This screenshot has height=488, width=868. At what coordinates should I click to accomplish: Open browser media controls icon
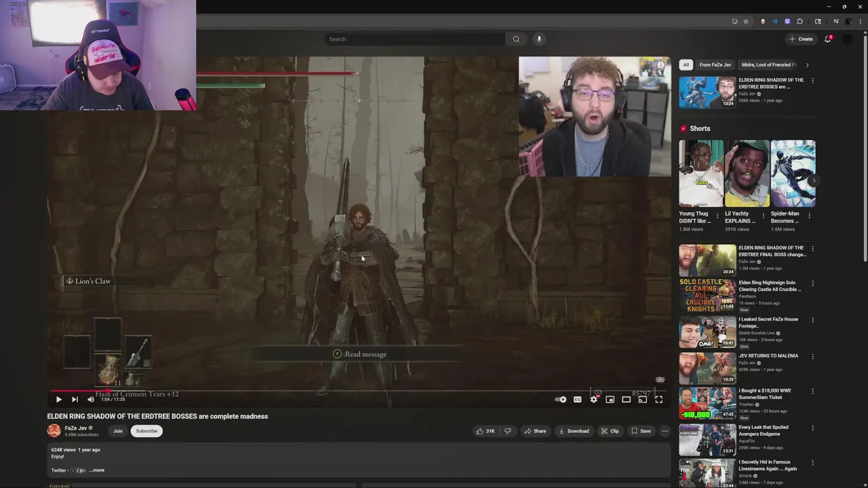pos(835,22)
